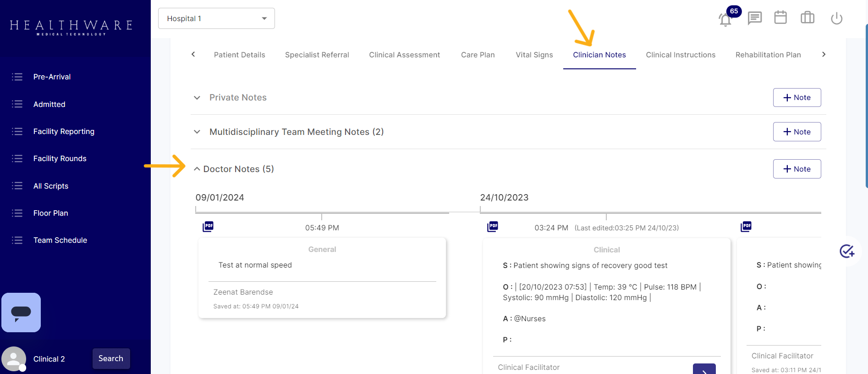Switch to the Vital Signs tab
This screenshot has width=868, height=374.
click(534, 55)
